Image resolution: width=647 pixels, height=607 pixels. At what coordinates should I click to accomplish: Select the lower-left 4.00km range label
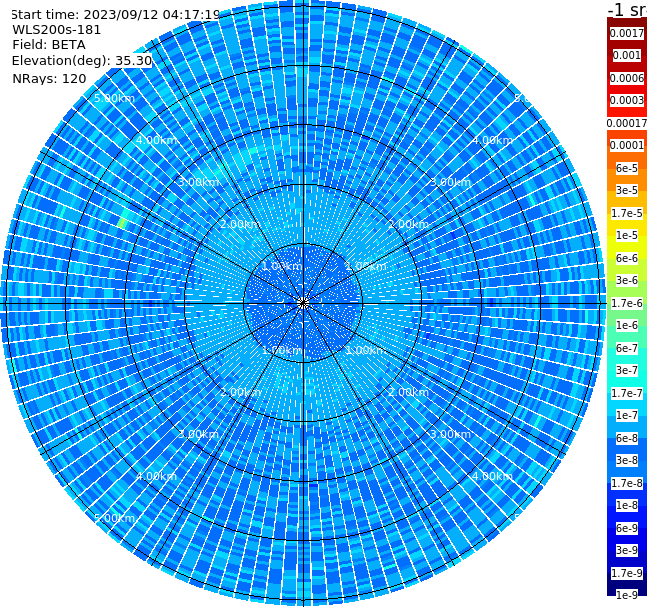tap(156, 476)
